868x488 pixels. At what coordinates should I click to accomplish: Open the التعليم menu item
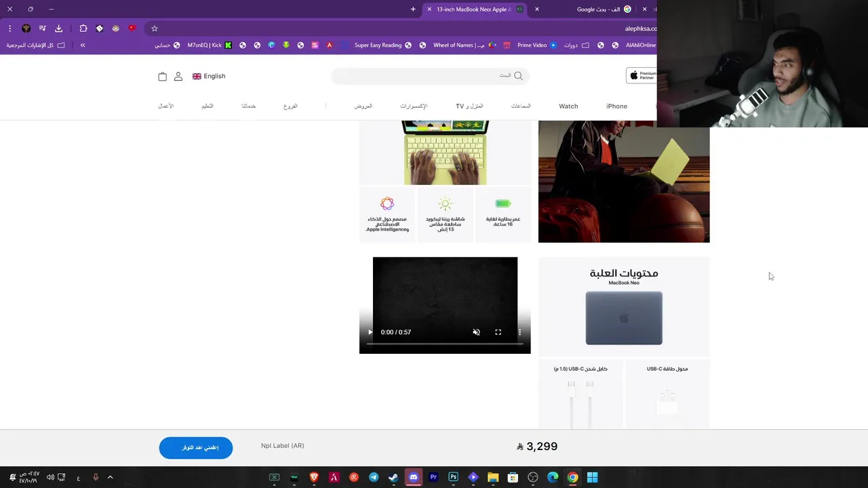208,106
